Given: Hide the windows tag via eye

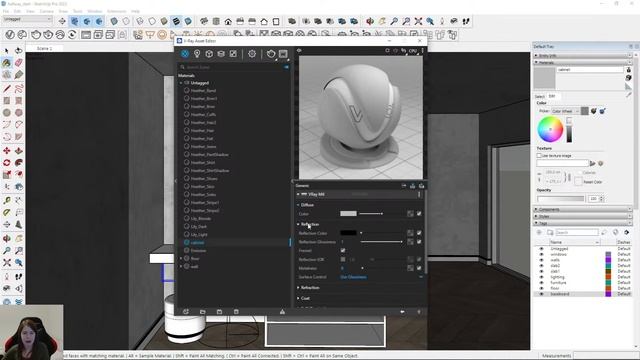Looking at the screenshot, I should pos(542,254).
